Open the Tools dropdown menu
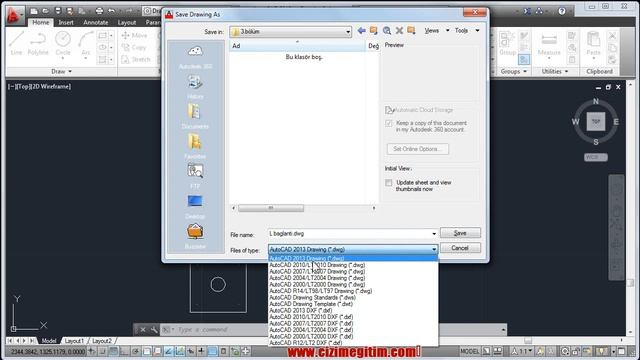The width and height of the screenshot is (640, 360). point(467,31)
